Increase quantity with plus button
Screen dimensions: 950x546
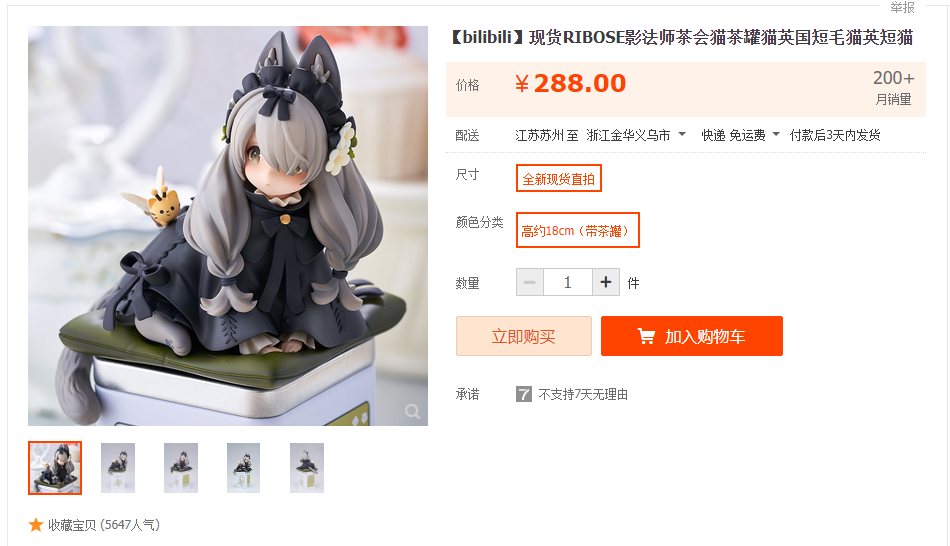coord(605,282)
